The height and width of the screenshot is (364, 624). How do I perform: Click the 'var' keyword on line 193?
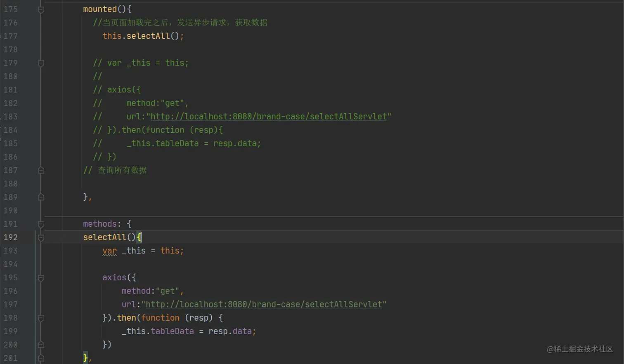[x=110, y=251]
